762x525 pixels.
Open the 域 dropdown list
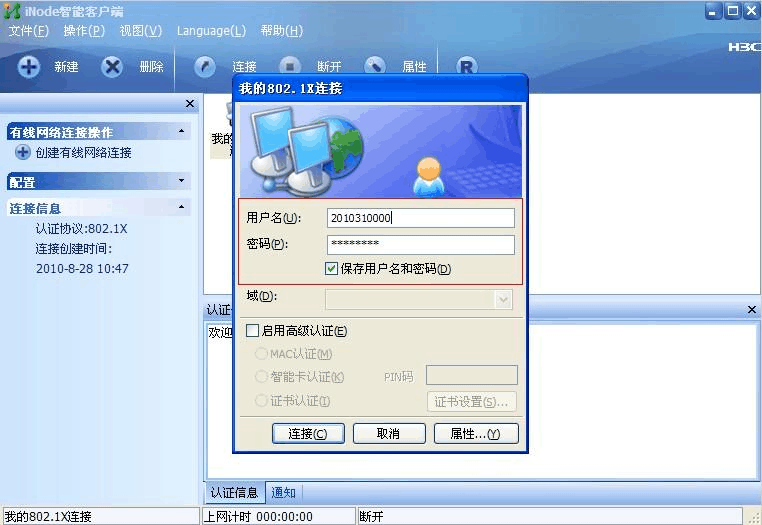click(x=503, y=299)
